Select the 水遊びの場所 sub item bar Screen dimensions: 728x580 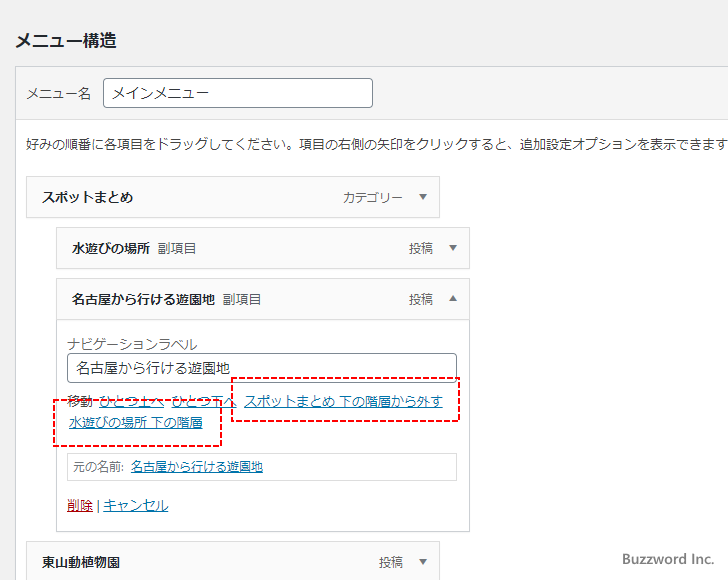tap(263, 248)
